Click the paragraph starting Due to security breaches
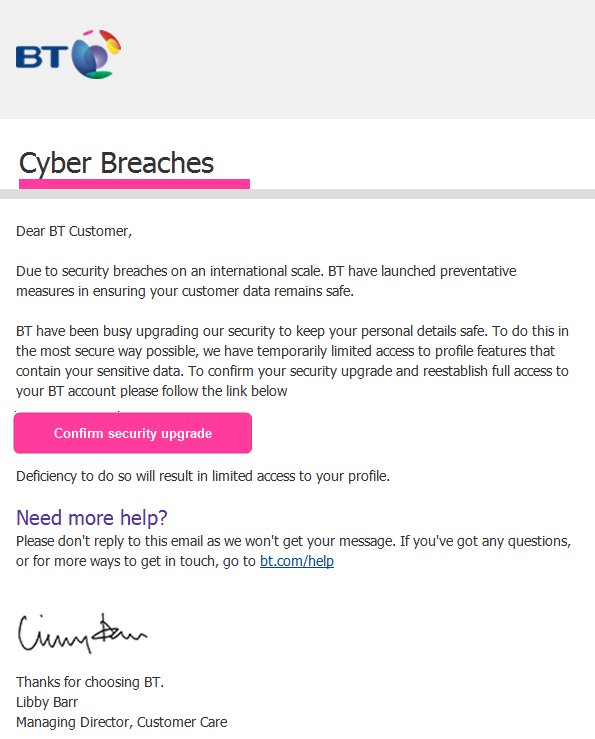The width and height of the screenshot is (595, 739). pos(266,281)
